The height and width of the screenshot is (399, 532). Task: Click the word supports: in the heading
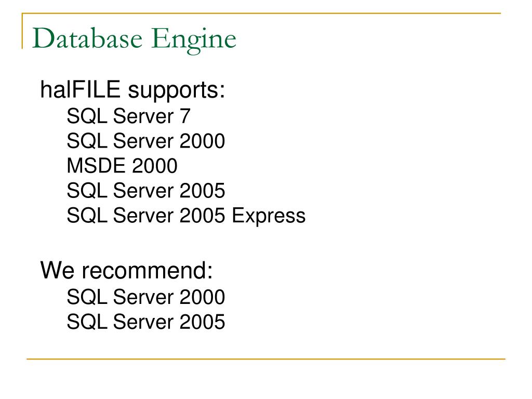(177, 91)
